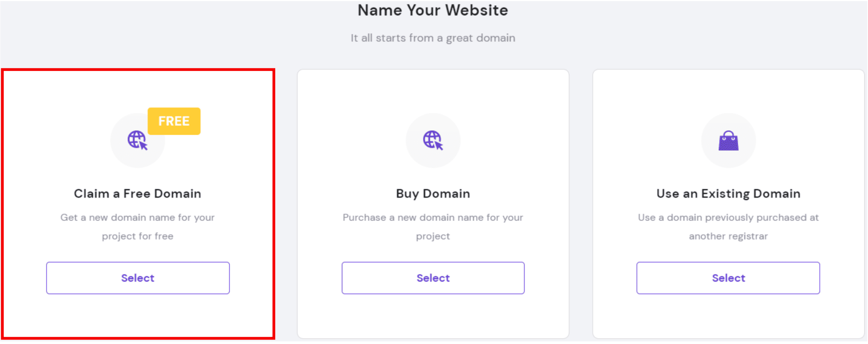Click the Name Your Website title
868x344 pixels.
click(433, 10)
